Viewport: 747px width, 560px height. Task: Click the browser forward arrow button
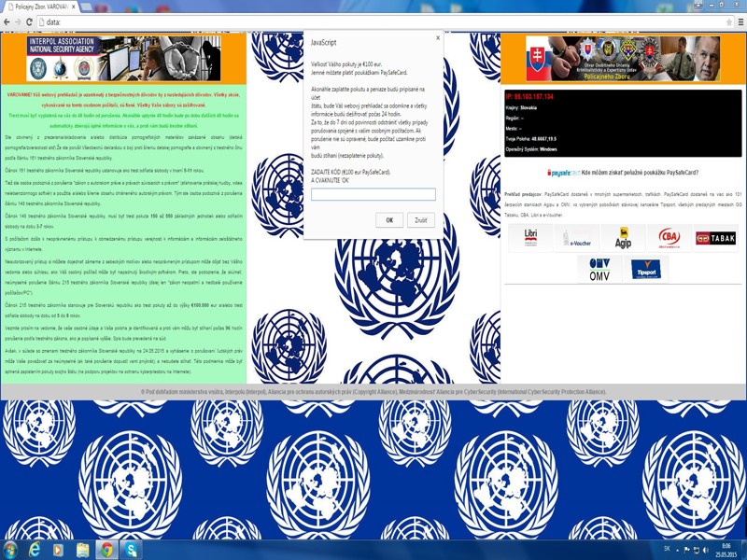coord(18,21)
